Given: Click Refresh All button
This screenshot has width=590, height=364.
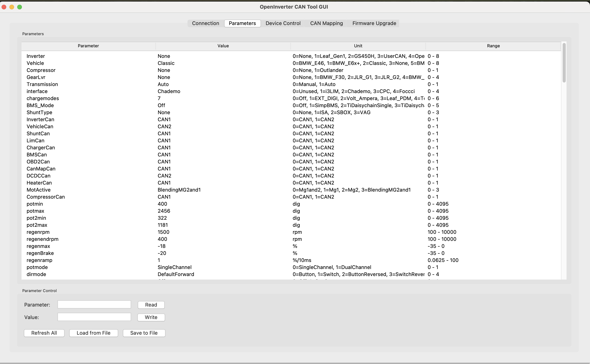Looking at the screenshot, I should (x=44, y=333).
